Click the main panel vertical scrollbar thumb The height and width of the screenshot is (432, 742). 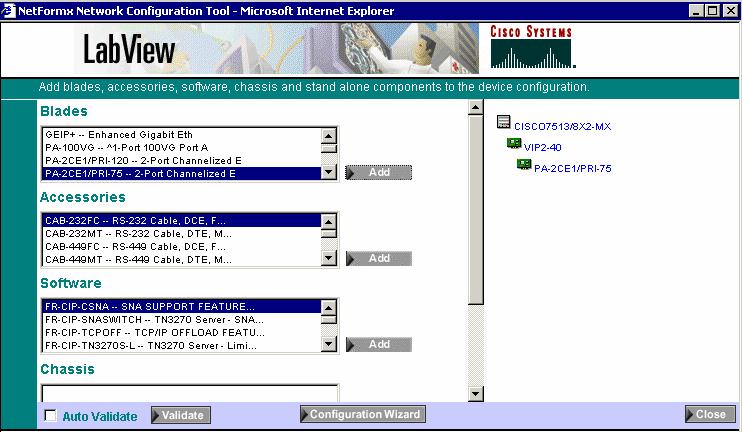476,210
